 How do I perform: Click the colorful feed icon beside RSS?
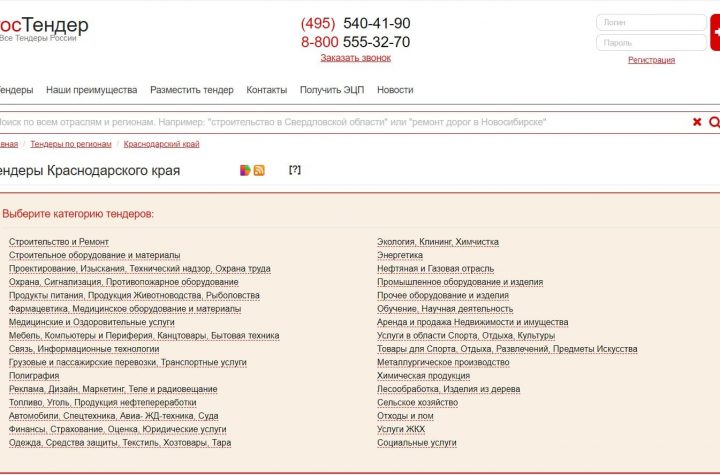point(245,171)
